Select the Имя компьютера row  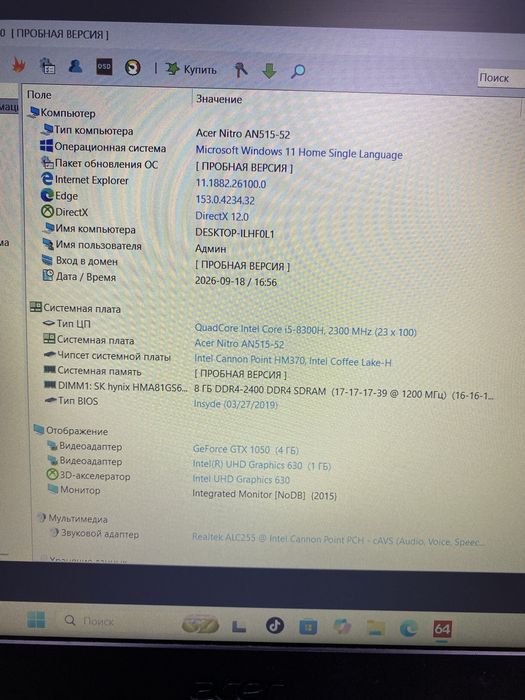(88, 229)
